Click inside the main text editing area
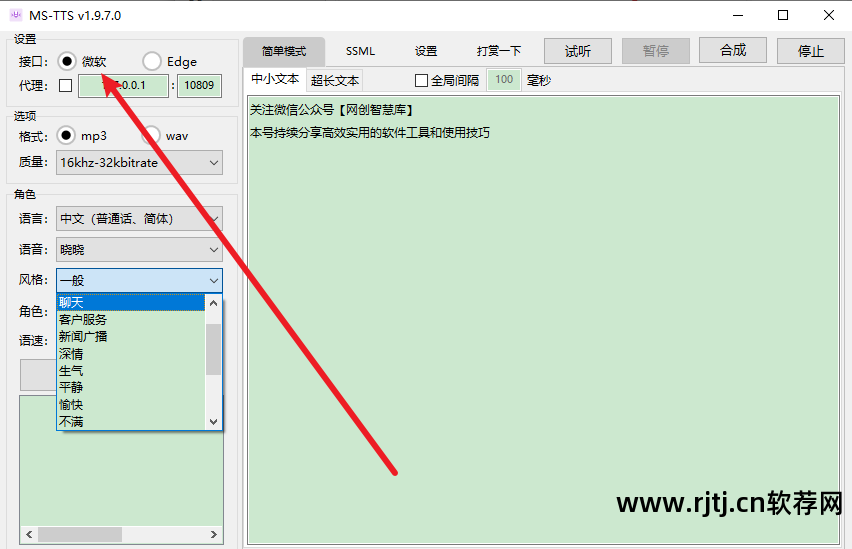This screenshot has height=549, width=852. point(543,320)
